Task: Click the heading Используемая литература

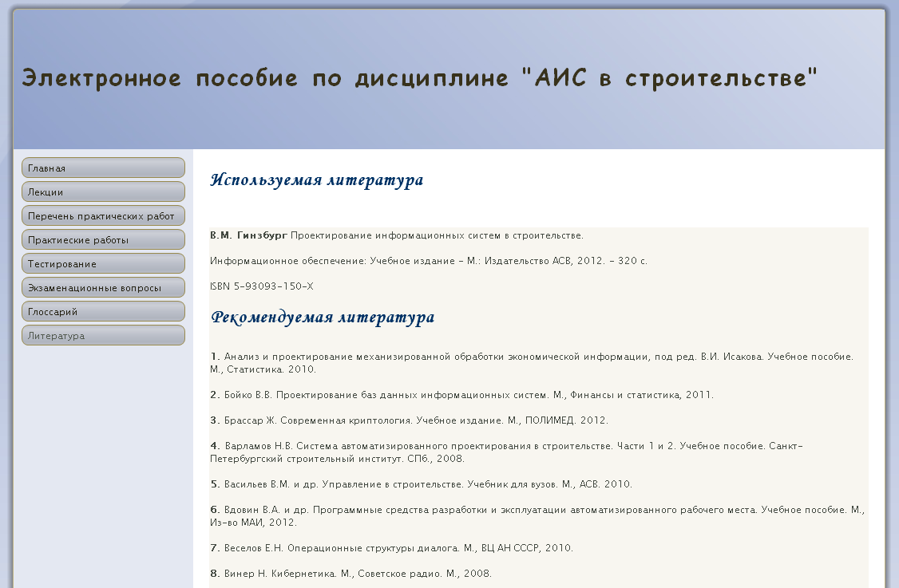Action: pyautogui.click(x=316, y=180)
